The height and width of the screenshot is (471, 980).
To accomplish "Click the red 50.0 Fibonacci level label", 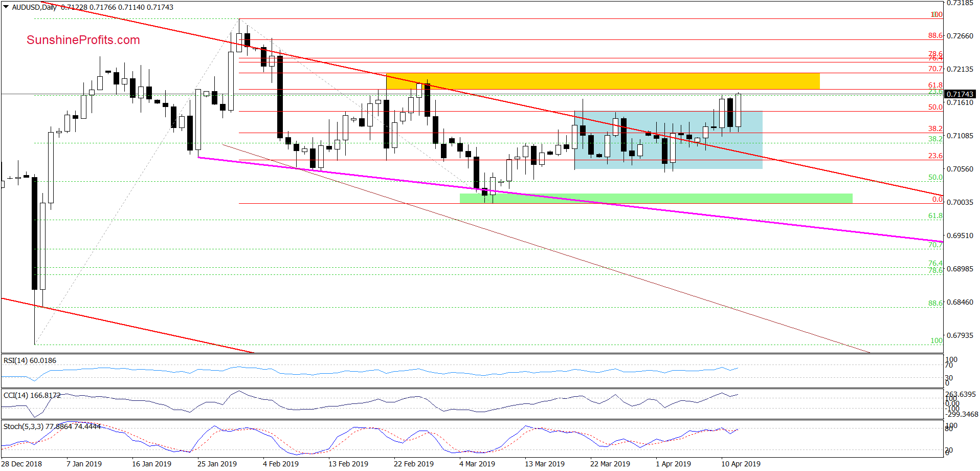I will [936, 107].
